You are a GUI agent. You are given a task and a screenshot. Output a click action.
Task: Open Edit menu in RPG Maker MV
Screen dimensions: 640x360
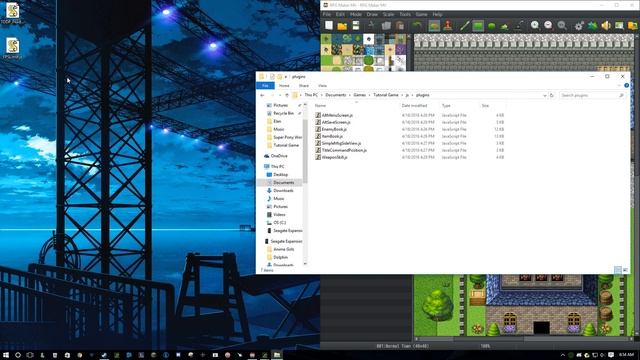340,14
